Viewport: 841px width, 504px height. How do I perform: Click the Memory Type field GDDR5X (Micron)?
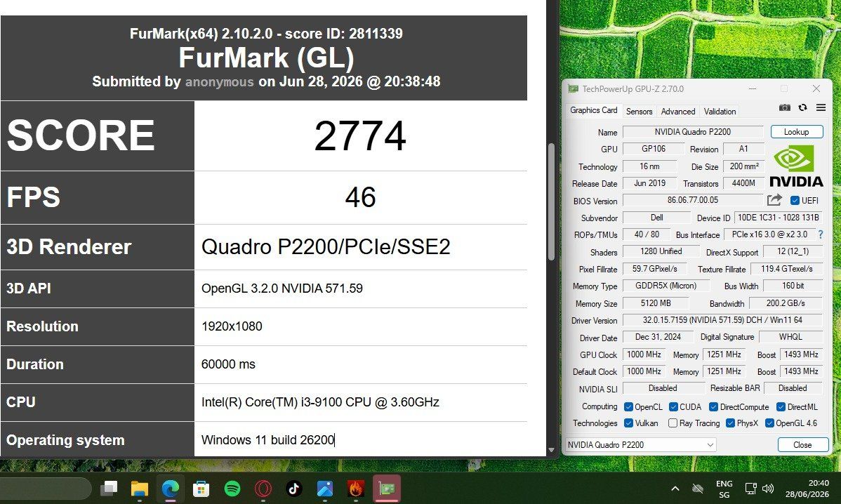(665, 286)
